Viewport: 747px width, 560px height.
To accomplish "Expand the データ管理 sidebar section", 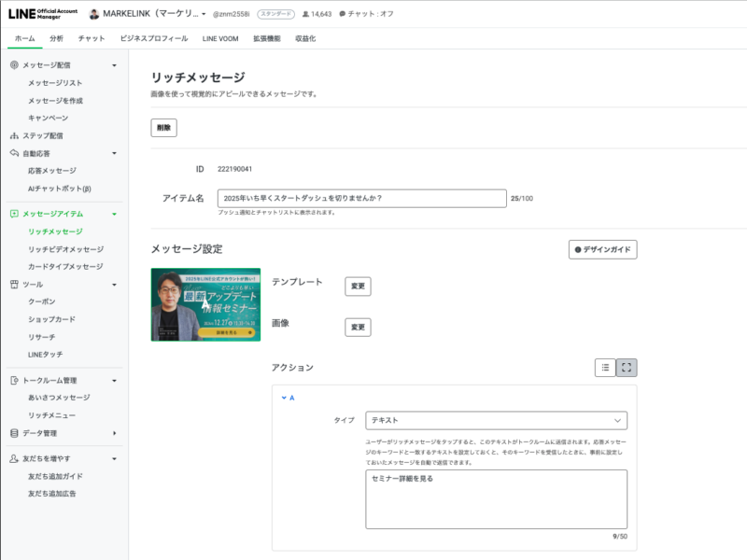I will (114, 433).
